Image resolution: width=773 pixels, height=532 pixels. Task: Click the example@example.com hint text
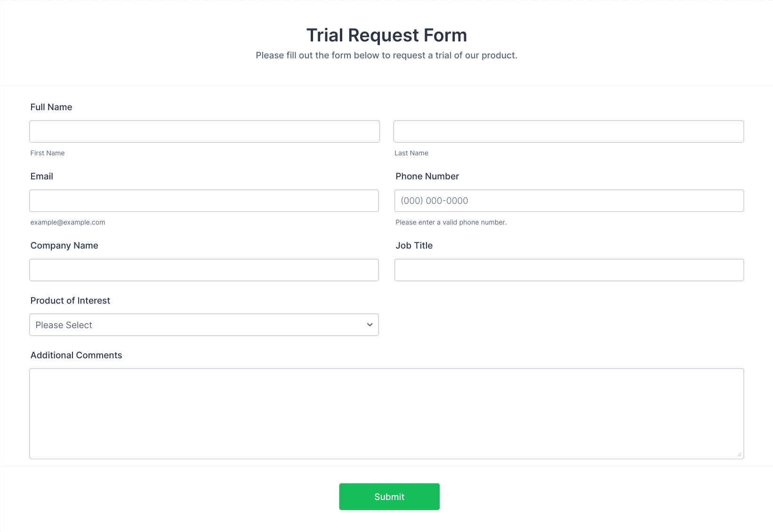coord(68,222)
